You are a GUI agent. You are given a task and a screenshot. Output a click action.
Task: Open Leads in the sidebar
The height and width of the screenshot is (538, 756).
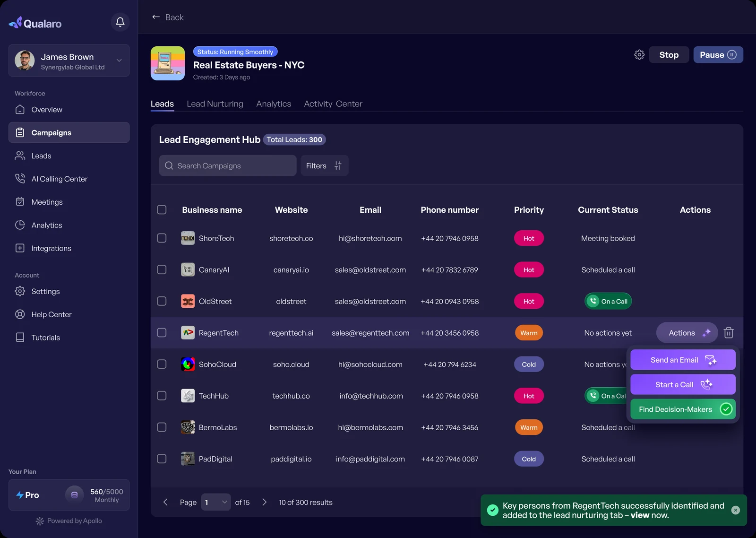[69, 156]
